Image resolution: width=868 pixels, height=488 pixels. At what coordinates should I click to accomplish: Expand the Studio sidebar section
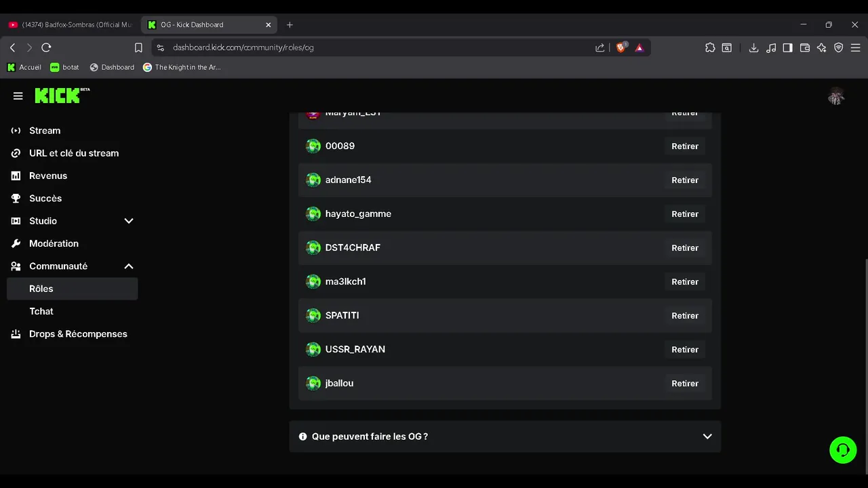(x=128, y=221)
